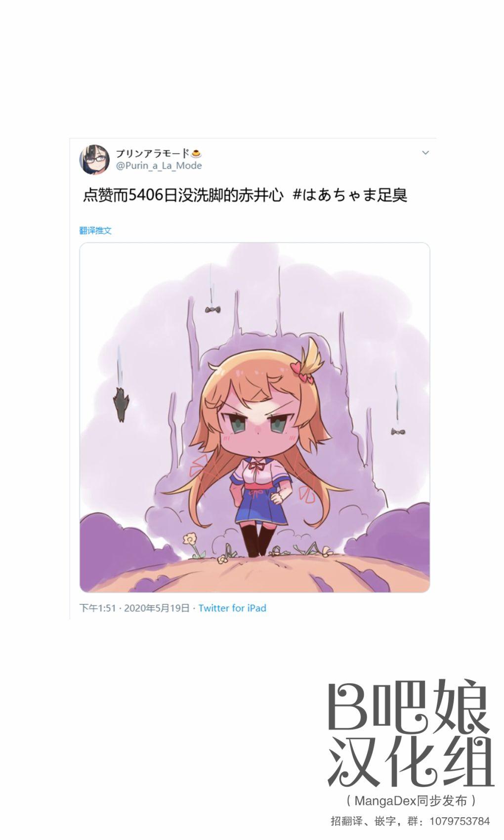Click the recruitment group number 1079753784
Image resolution: width=504 pixels, height=840 pixels.
460,821
